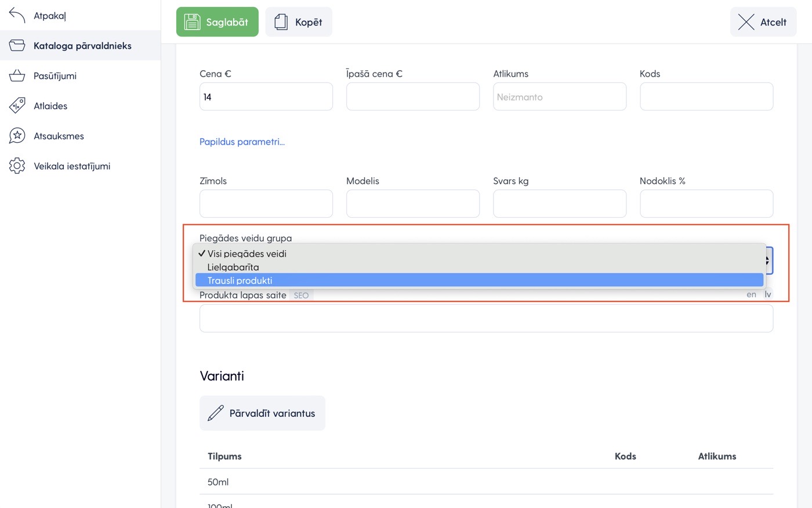812x508 pixels.
Task: Click the floppy disk icon on Saglabāt
Action: (192, 22)
